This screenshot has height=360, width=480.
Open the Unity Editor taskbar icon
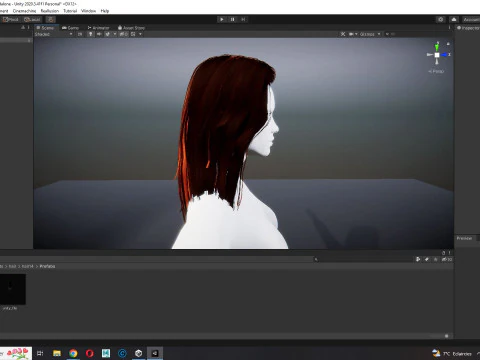point(155,353)
